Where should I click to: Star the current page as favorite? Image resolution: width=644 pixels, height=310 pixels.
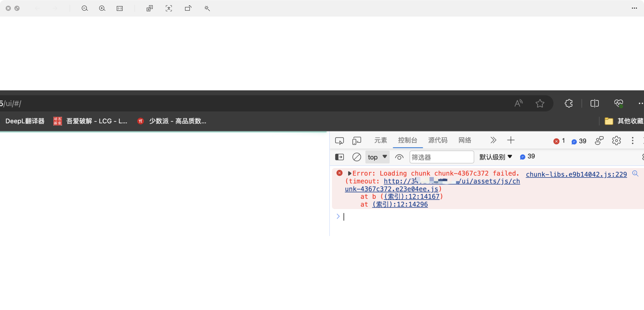(540, 103)
